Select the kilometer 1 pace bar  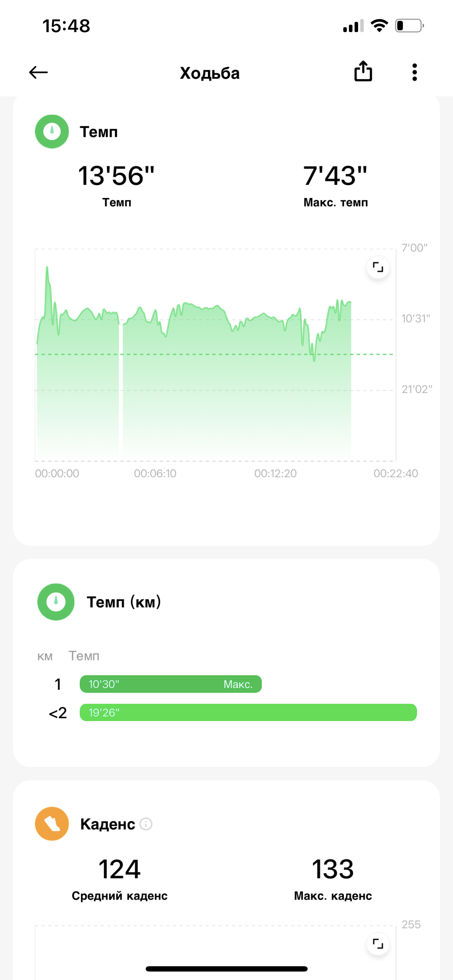pyautogui.click(x=170, y=684)
